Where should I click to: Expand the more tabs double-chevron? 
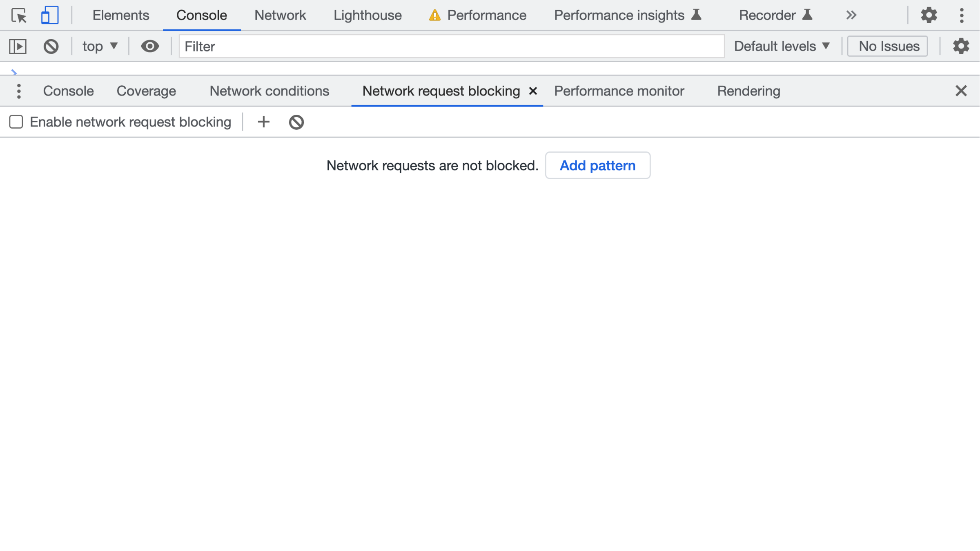(x=851, y=16)
